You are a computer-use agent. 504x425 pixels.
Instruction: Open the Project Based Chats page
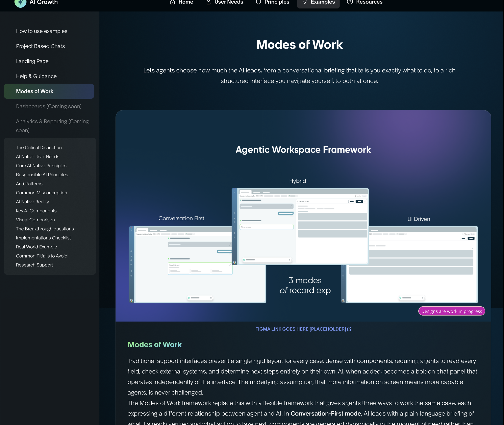[41, 46]
